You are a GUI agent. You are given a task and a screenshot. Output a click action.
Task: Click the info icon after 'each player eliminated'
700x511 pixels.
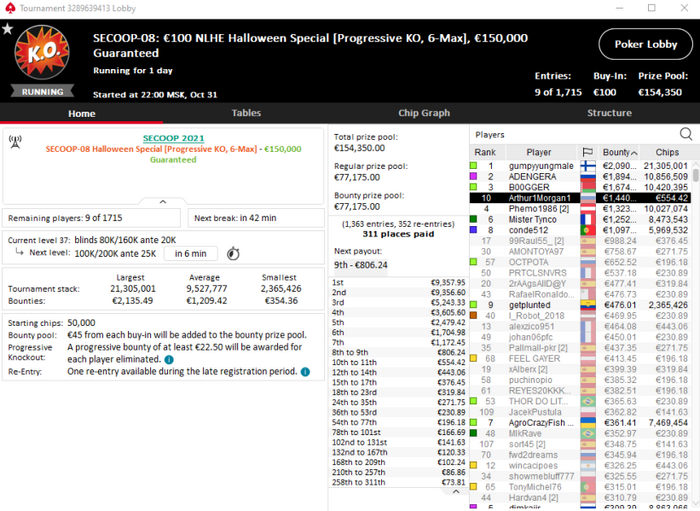pyautogui.click(x=169, y=360)
